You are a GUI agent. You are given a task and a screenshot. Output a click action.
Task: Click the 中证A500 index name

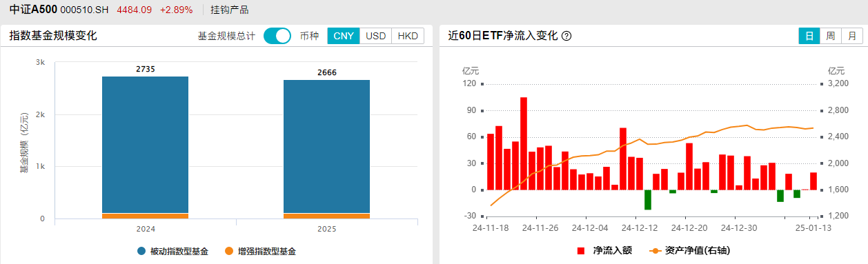click(x=33, y=10)
